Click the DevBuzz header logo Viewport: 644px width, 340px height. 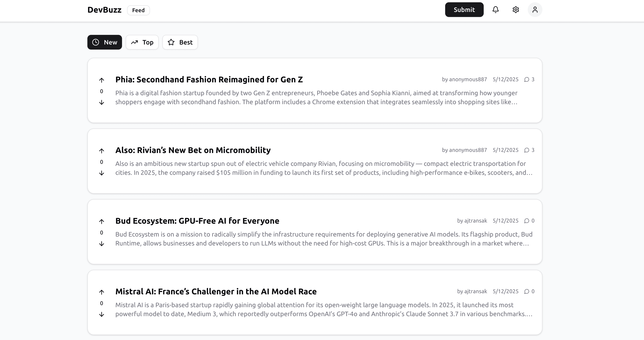pos(104,10)
